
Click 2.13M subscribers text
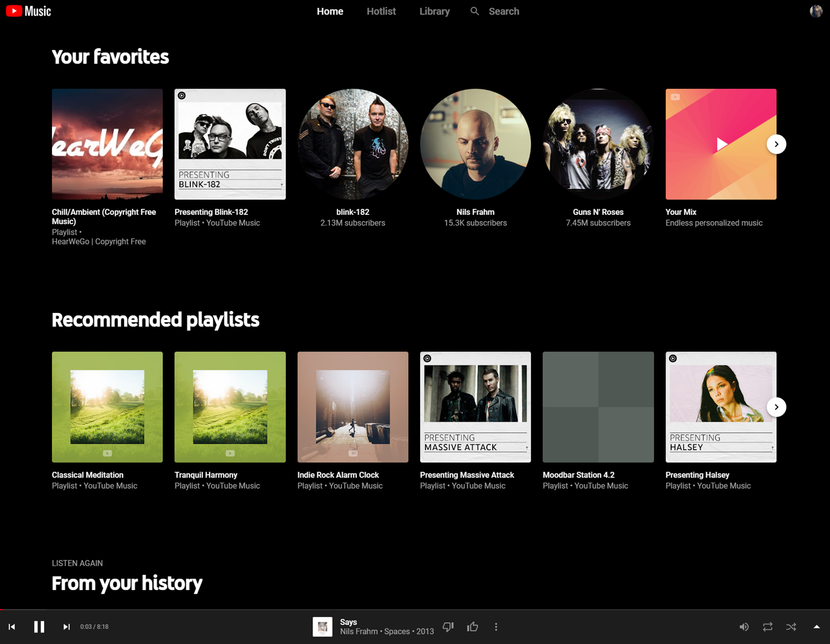click(353, 223)
